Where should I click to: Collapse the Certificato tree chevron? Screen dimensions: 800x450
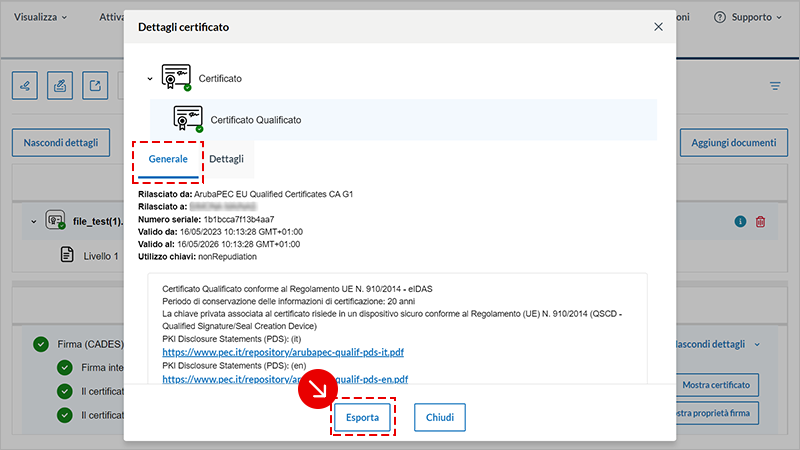(150, 78)
